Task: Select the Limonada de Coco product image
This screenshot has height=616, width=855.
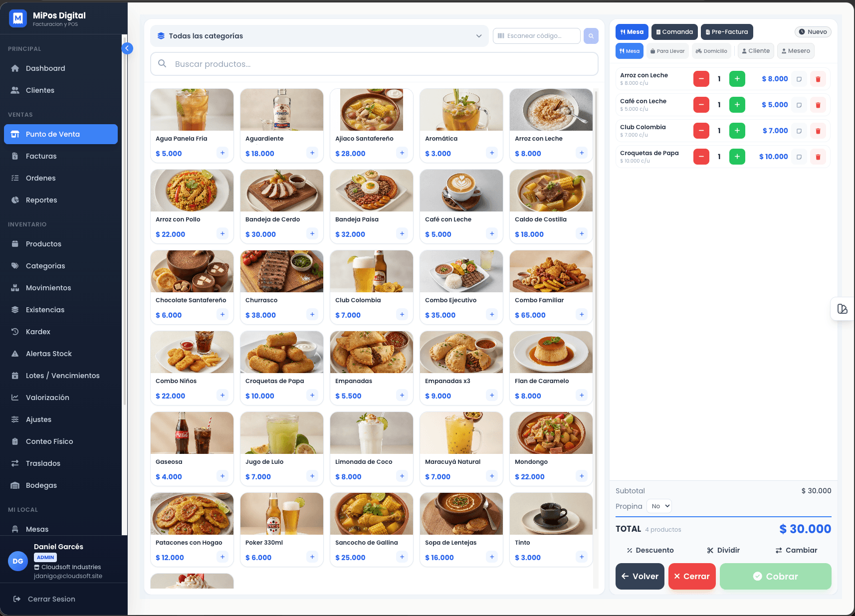Action: coord(372,433)
